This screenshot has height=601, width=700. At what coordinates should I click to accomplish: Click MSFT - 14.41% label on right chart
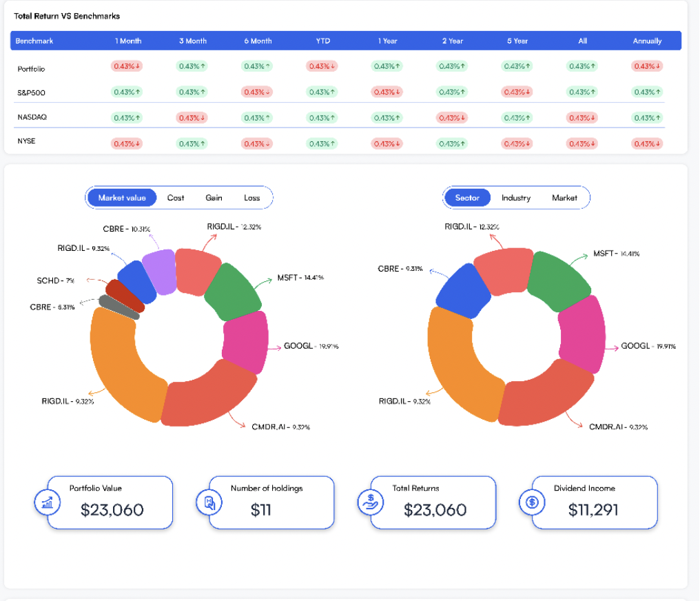point(616,254)
